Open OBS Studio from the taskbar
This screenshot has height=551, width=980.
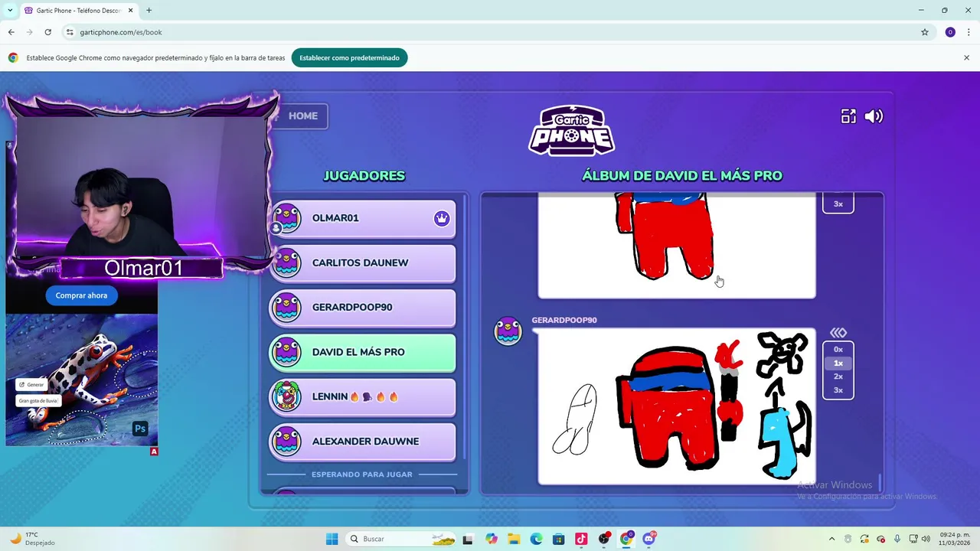(x=604, y=539)
